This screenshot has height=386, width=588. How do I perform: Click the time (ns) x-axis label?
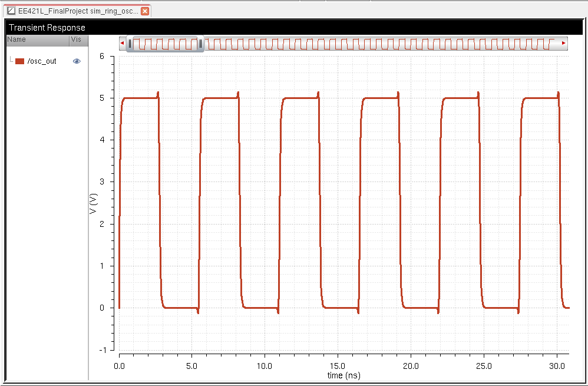[x=343, y=375]
